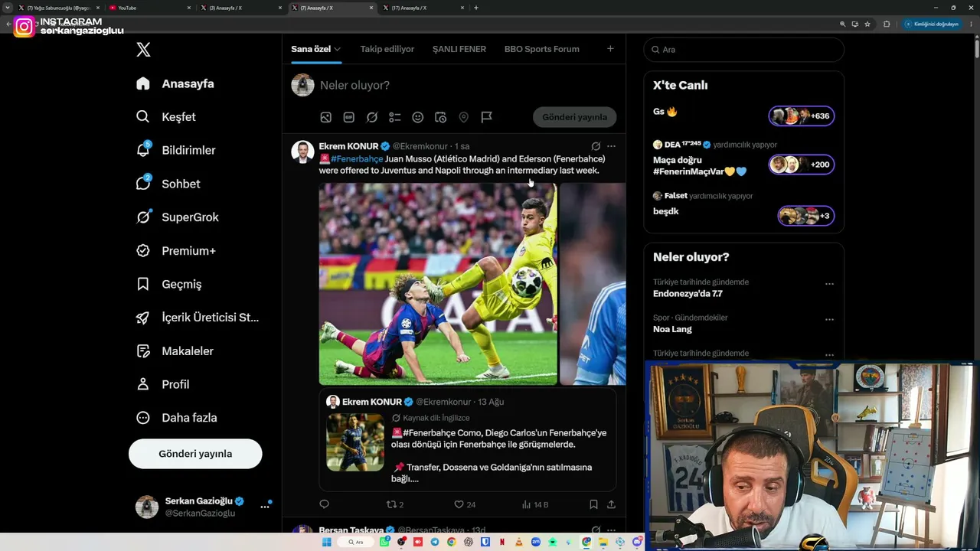Repost the Ekrem KONUR tweet

click(395, 504)
